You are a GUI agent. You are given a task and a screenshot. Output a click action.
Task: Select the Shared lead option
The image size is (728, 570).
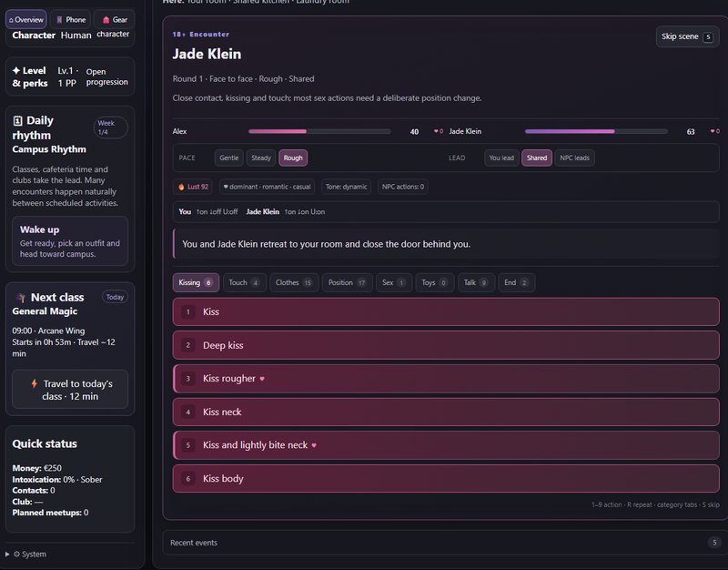point(537,158)
